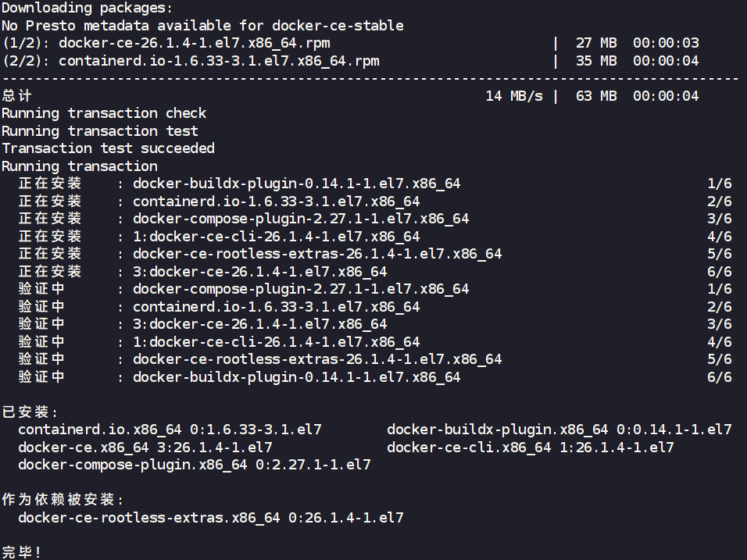This screenshot has width=747, height=560.
Task: Click the 14 MB/s total speed value
Action: [513, 96]
